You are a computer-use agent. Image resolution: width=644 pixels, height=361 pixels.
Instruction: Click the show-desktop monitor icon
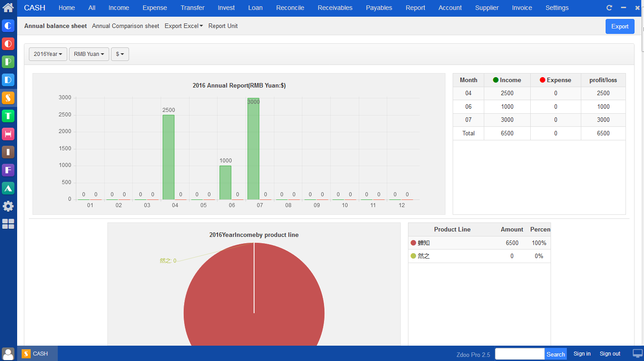638,353
